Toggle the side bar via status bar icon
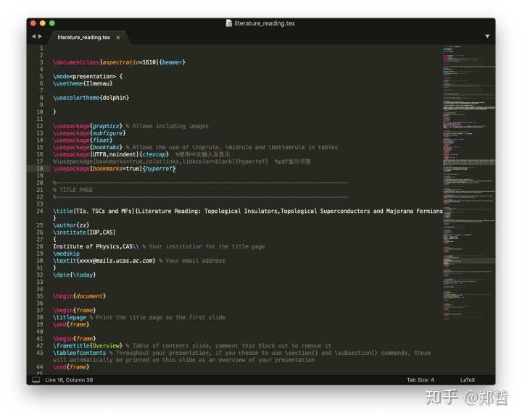522x420 pixels. pyautogui.click(x=36, y=379)
